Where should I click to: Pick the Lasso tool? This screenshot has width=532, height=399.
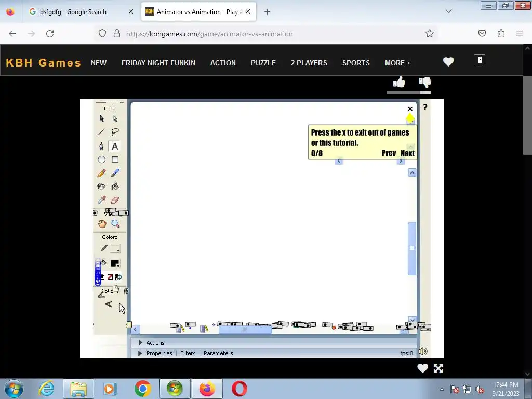[115, 132]
